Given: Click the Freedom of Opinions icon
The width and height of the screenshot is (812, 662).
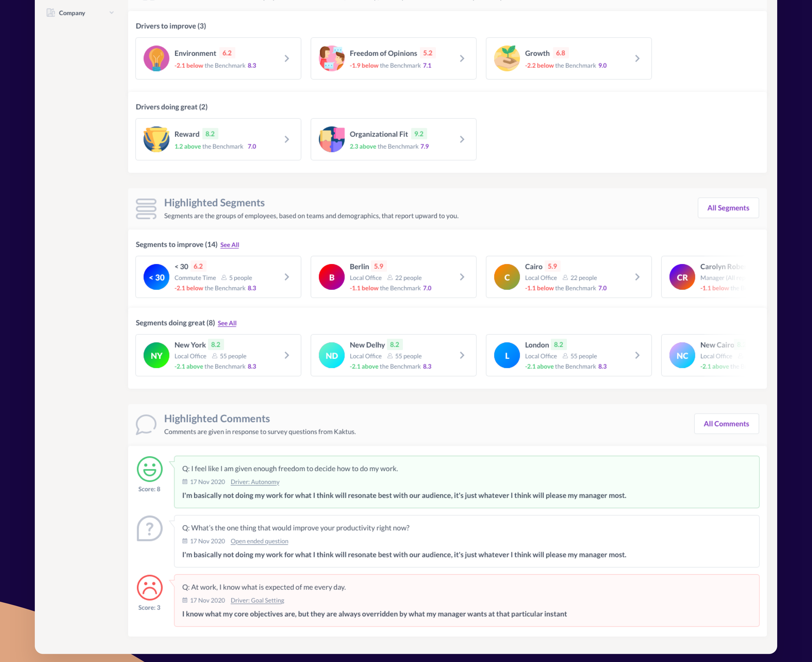Looking at the screenshot, I should point(331,58).
